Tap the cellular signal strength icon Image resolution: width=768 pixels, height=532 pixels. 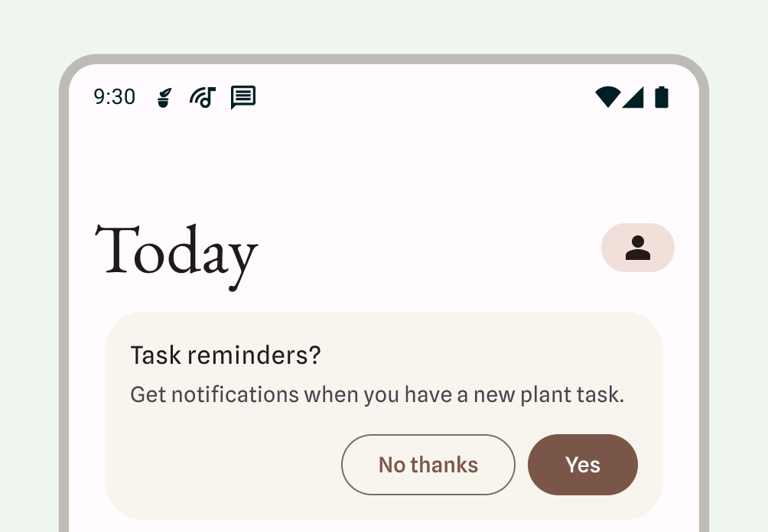point(633,97)
